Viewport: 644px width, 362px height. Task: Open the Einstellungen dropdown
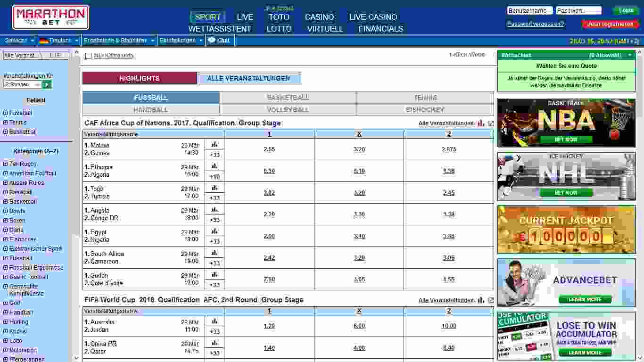pos(182,40)
